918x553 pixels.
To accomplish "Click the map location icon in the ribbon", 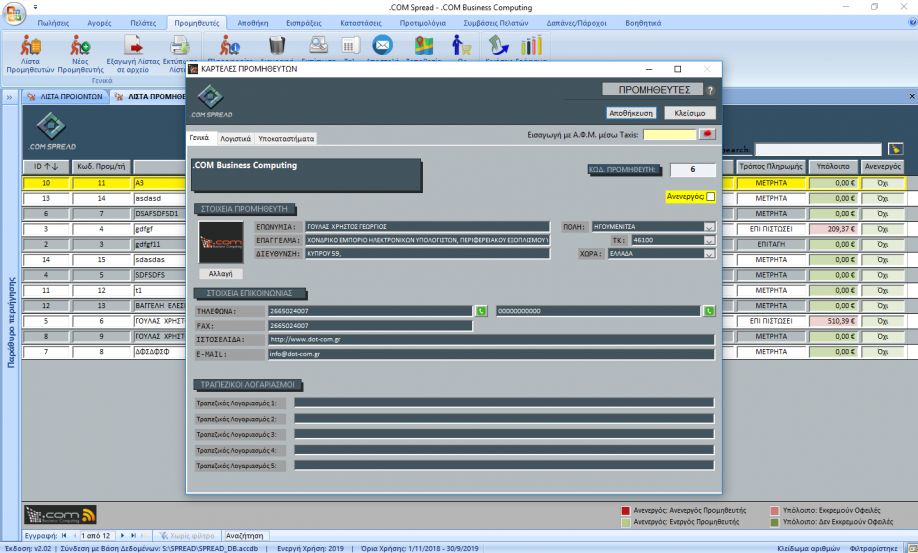I will point(423,46).
